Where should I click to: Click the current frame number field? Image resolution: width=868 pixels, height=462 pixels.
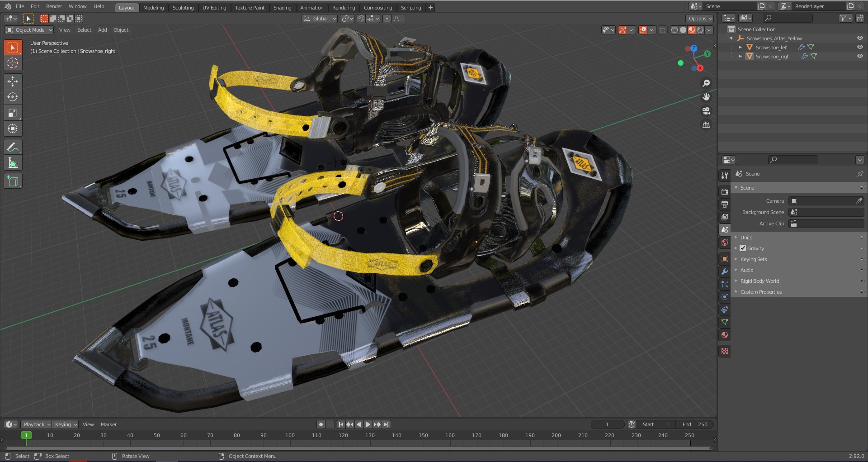pos(607,424)
